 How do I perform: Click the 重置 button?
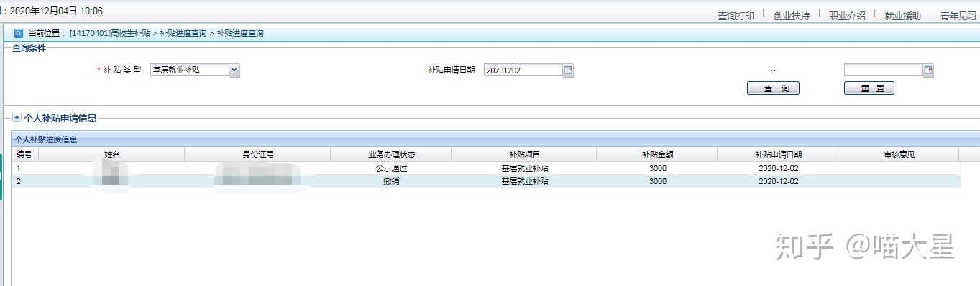(869, 88)
